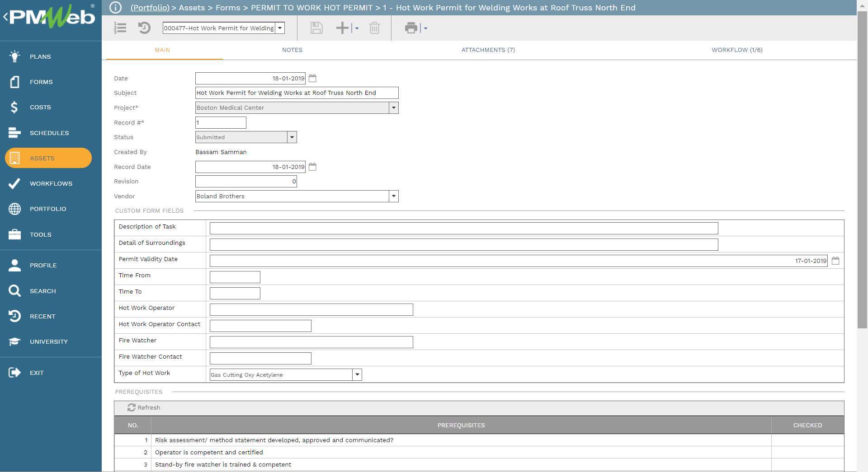Click the history icon in toolbar
Viewport: 868px width, 472px height.
pyautogui.click(x=144, y=28)
